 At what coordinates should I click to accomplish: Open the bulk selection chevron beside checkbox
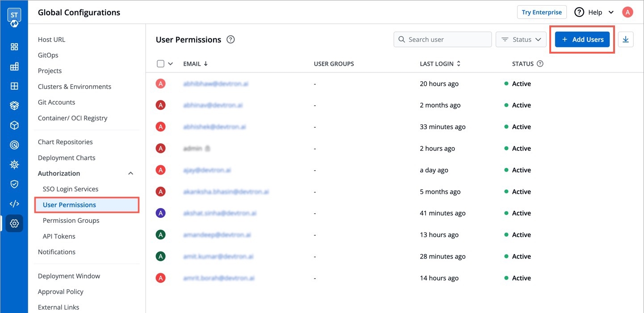tap(170, 64)
